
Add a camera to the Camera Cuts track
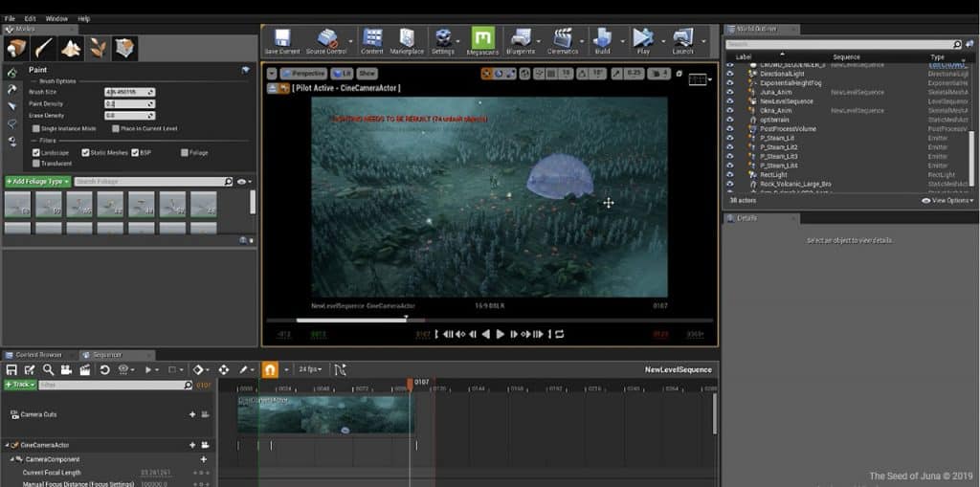[192, 414]
